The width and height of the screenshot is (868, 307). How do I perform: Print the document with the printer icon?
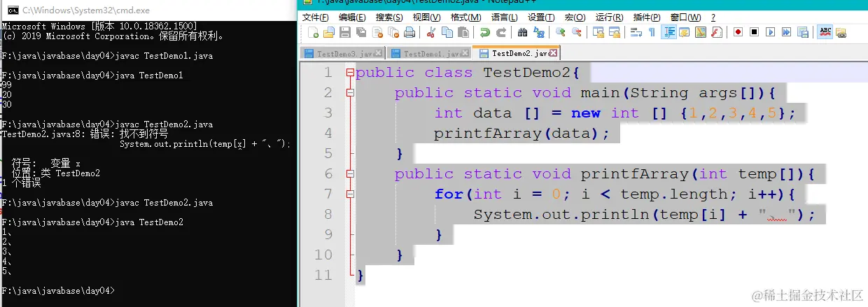click(x=409, y=32)
